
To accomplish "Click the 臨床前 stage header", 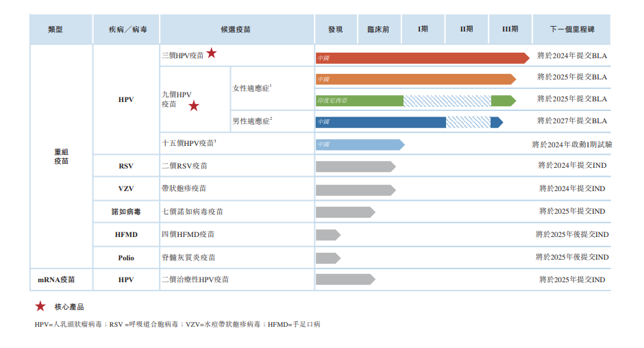I will (x=378, y=29).
